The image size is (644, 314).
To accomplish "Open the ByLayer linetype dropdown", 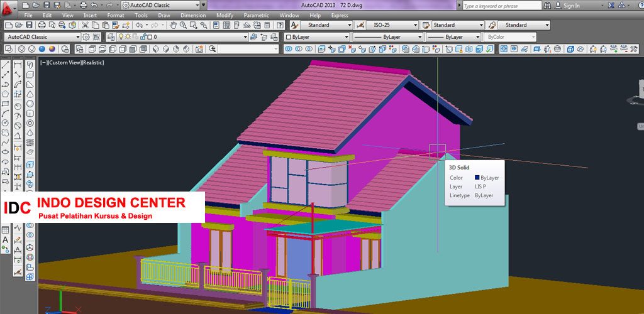I will coord(419,37).
